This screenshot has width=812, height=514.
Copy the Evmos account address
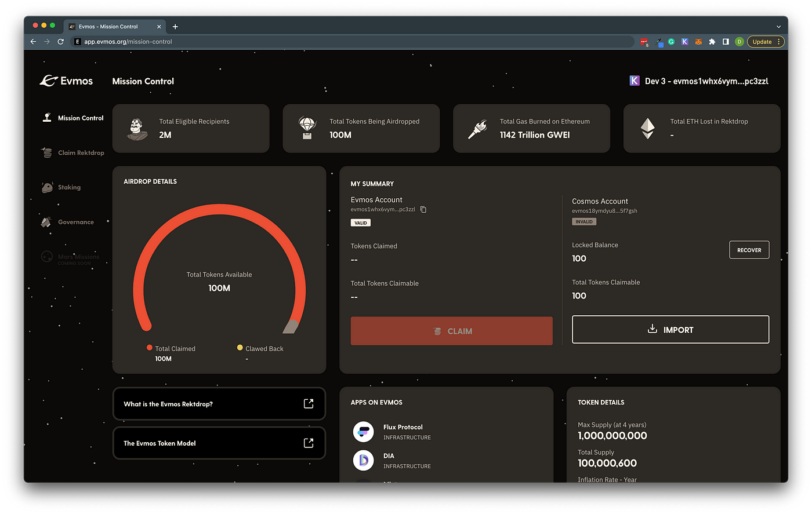(423, 209)
